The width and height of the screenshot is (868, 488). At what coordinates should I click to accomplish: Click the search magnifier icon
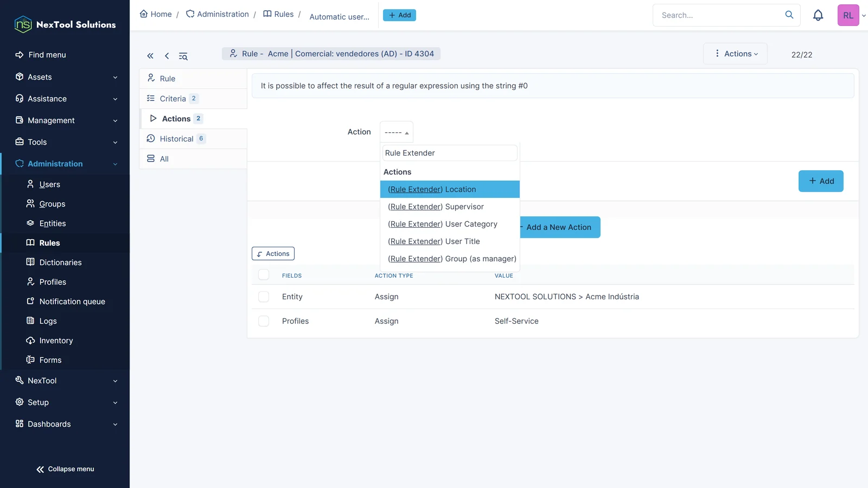click(789, 15)
